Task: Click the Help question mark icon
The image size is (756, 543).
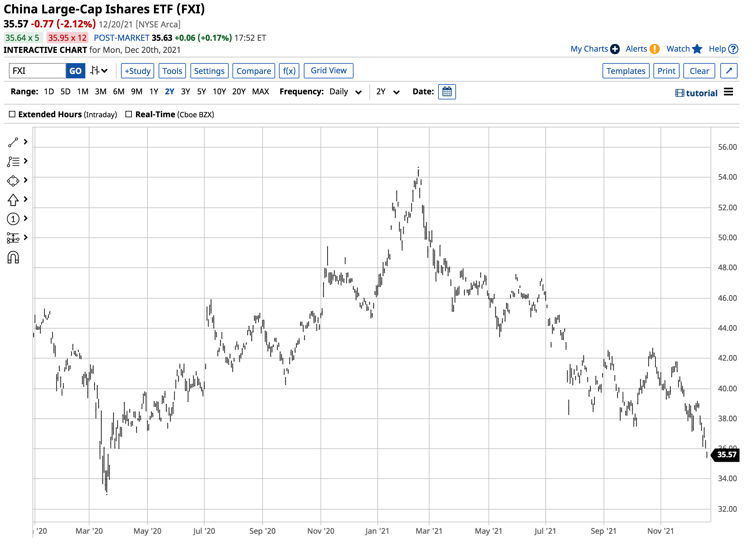Action: pos(733,49)
